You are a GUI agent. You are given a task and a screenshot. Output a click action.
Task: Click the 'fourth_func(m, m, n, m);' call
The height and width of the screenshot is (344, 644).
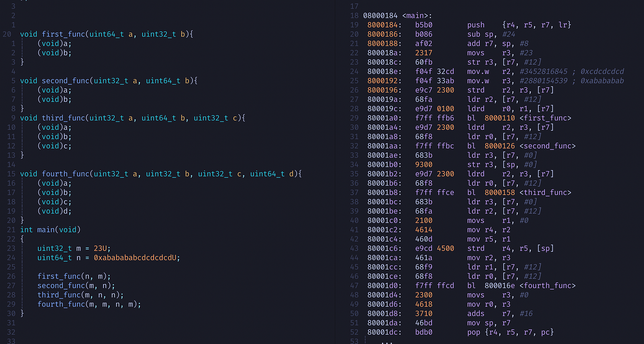pyautogui.click(x=89, y=304)
